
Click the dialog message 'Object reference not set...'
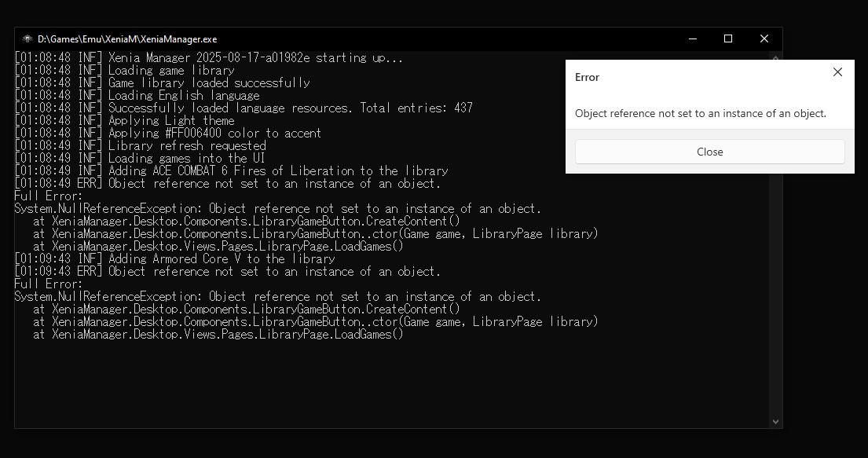point(700,114)
